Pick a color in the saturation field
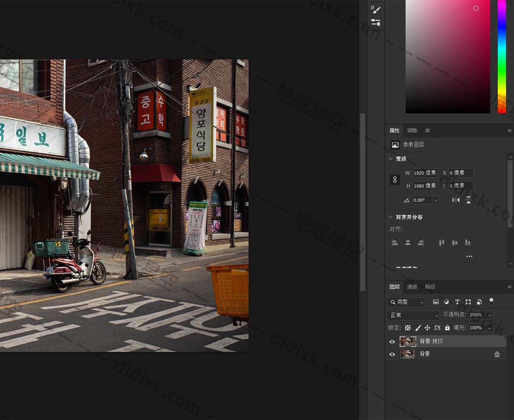Screen dimensions: 514x420 [448, 57]
